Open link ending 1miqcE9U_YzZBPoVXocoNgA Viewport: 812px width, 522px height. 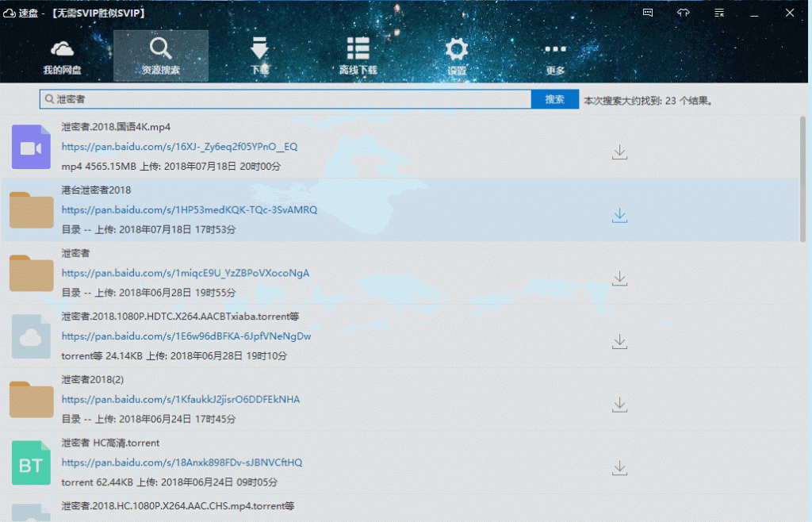point(185,273)
